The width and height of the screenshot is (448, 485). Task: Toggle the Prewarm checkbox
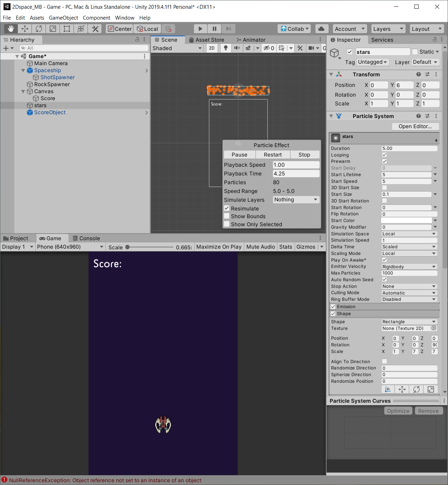pyautogui.click(x=384, y=161)
